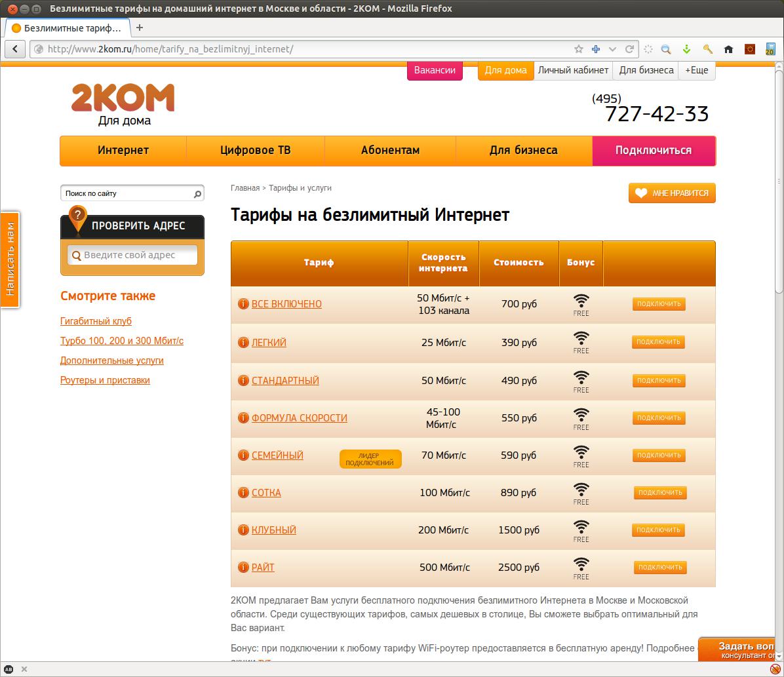Click the Введите свой адрес input field
Screen dimensions: 784x677
click(132, 255)
